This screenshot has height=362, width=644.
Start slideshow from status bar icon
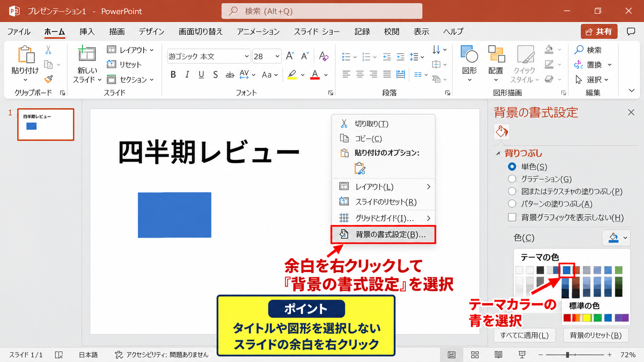(522, 355)
